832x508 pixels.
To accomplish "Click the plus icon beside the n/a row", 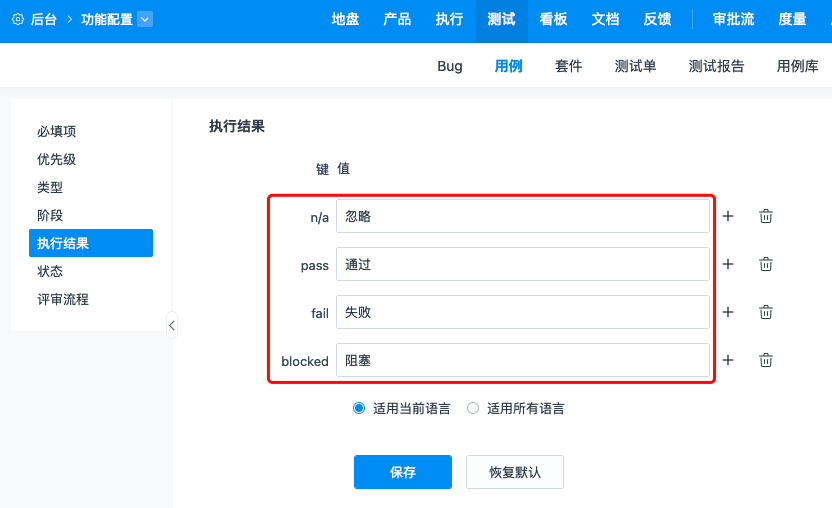I will point(728,216).
